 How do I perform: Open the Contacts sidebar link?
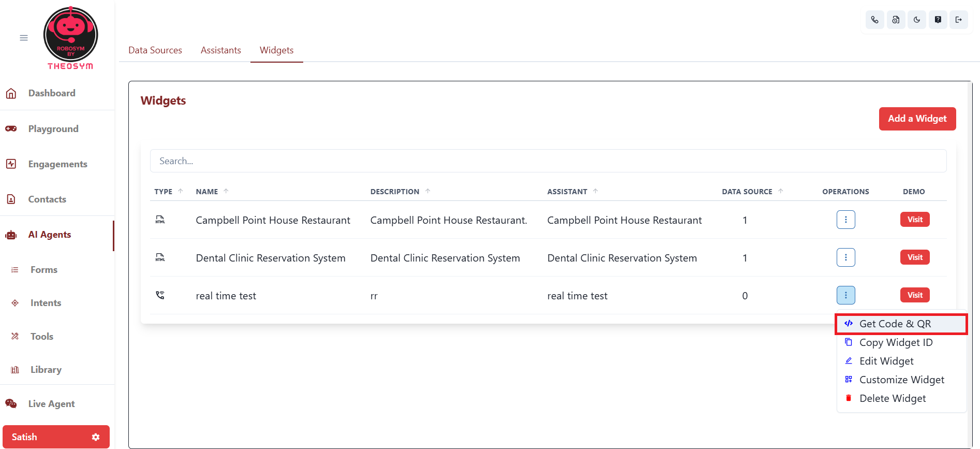[47, 199]
